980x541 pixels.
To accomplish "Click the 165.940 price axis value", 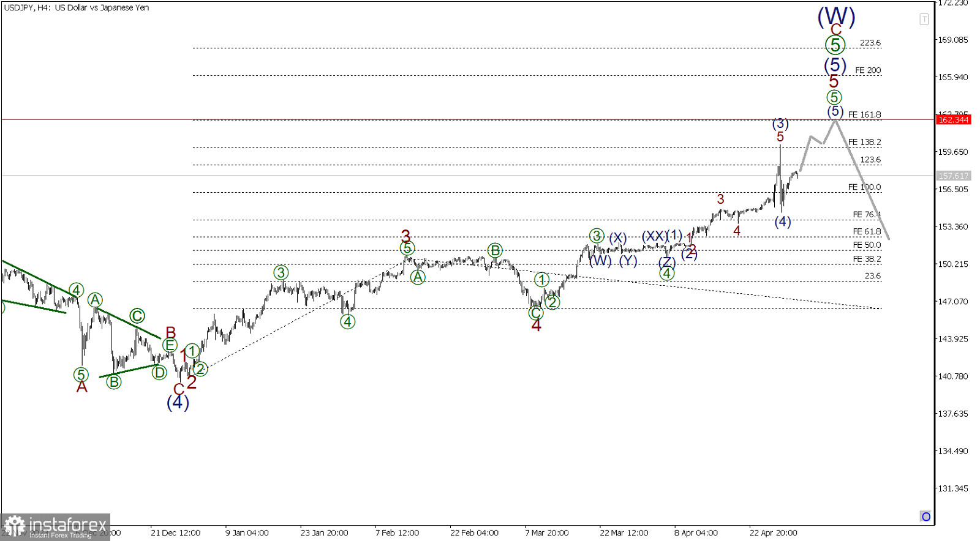I will (x=953, y=77).
